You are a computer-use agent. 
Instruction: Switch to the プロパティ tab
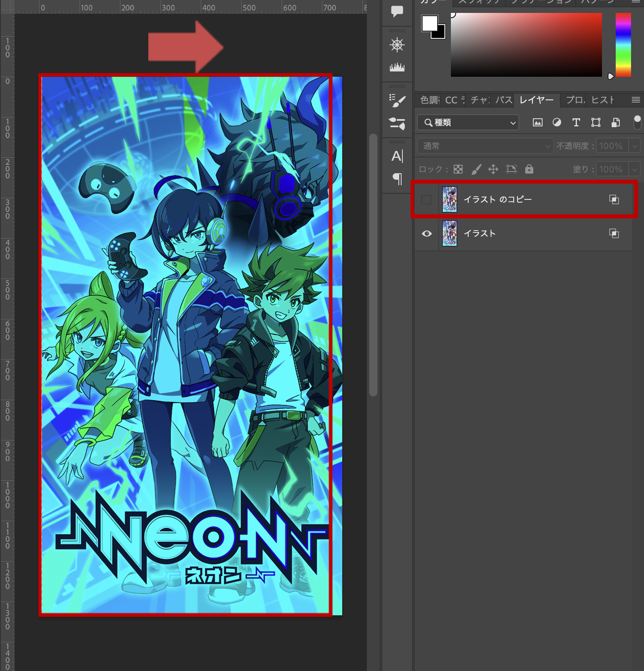click(575, 100)
